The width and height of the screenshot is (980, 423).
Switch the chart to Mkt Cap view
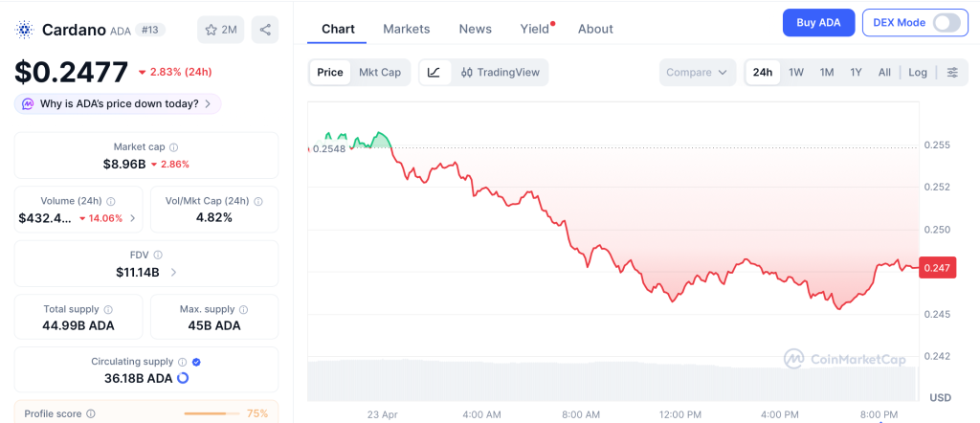click(x=380, y=72)
